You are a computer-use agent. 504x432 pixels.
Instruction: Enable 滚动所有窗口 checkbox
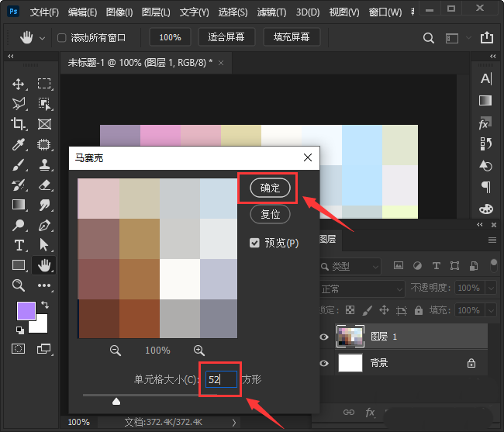pos(62,37)
